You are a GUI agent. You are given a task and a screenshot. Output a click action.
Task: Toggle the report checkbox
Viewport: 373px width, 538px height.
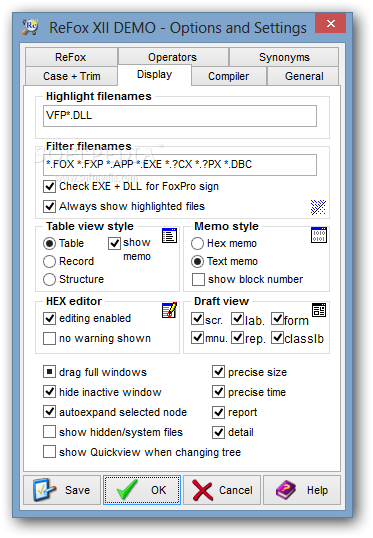[218, 412]
